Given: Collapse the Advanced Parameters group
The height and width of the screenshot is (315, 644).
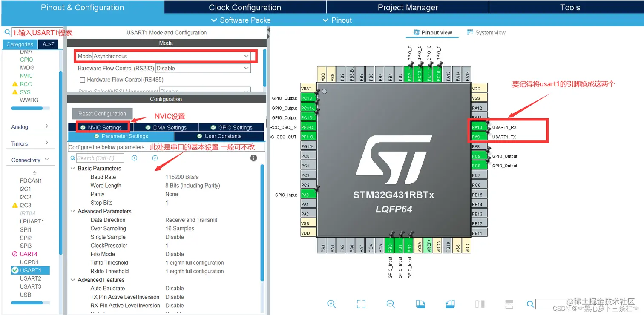Looking at the screenshot, I should [73, 211].
